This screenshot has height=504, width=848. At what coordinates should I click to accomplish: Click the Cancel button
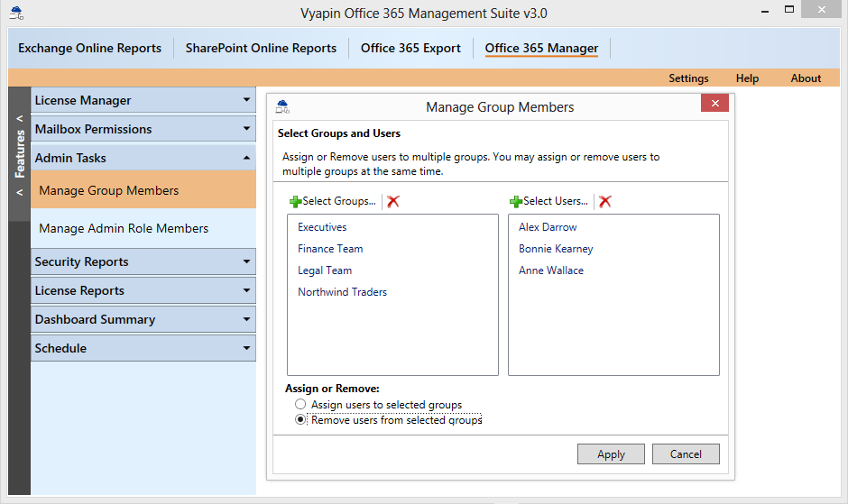pos(686,454)
